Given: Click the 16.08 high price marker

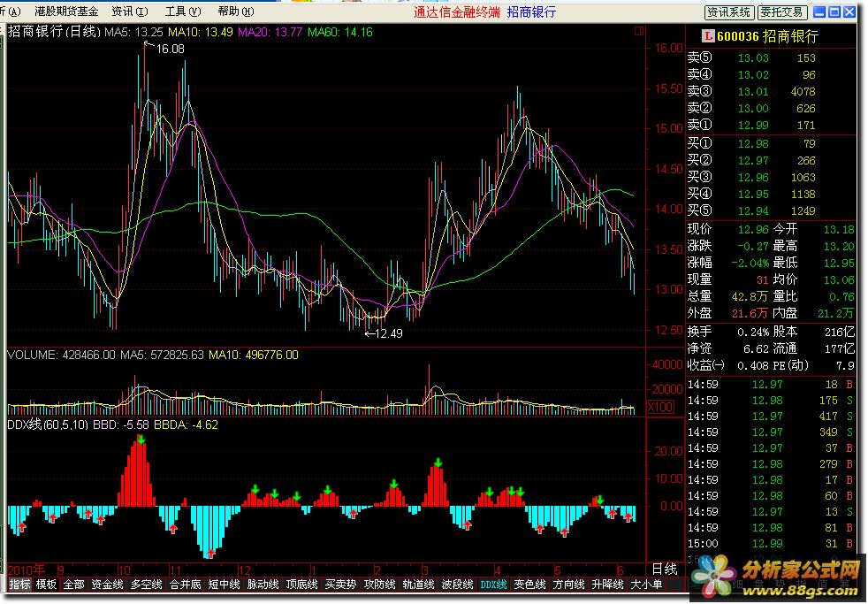Looking at the screenshot, I should pyautogui.click(x=170, y=49).
